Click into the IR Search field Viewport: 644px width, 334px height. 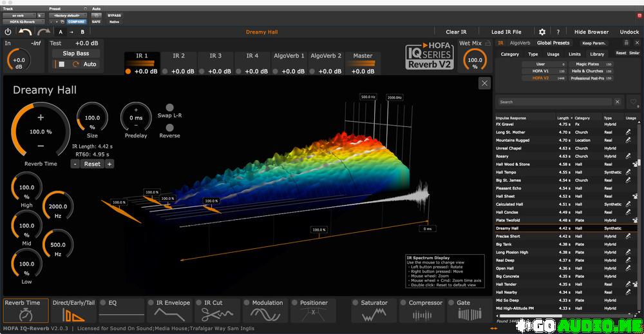click(555, 102)
